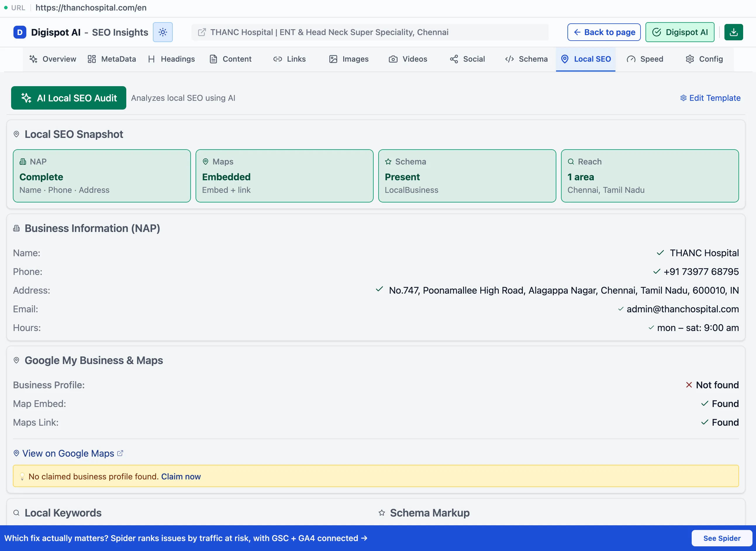
Task: Open the Config tab
Action: click(x=704, y=59)
